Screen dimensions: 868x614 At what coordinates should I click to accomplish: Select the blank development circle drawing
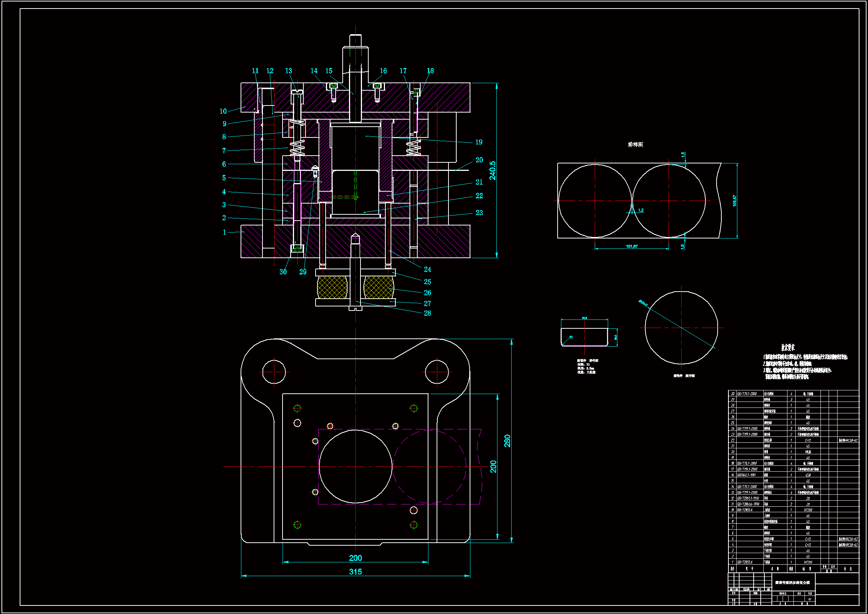tap(681, 328)
